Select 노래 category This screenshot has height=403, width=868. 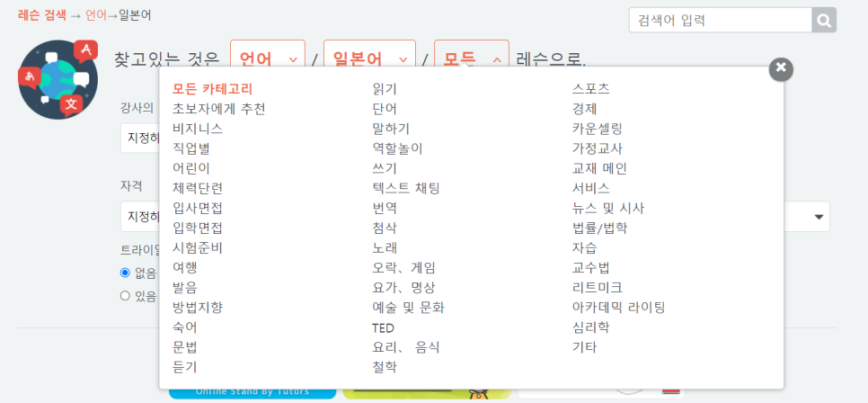(x=385, y=247)
